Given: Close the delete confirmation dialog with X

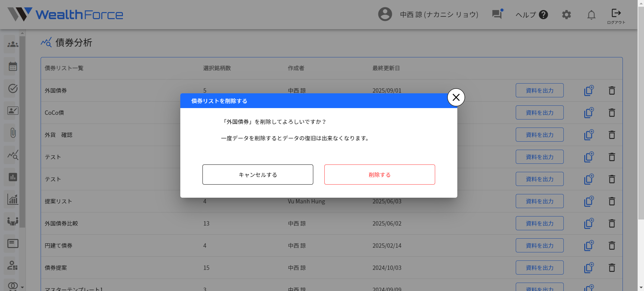Looking at the screenshot, I should pyautogui.click(x=456, y=97).
